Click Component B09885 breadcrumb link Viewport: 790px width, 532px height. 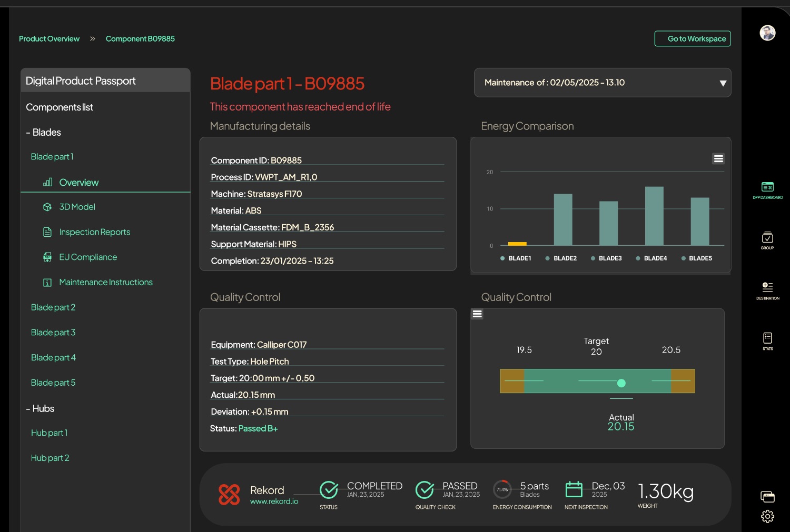[x=140, y=39]
